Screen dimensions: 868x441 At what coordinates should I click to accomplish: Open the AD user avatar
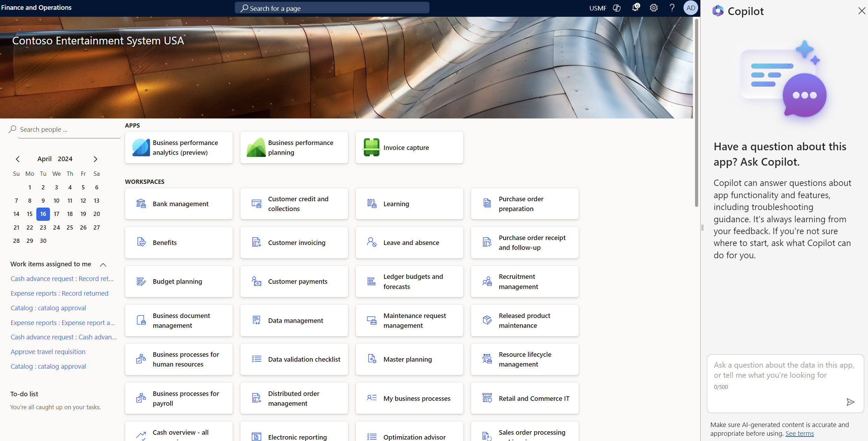(690, 8)
